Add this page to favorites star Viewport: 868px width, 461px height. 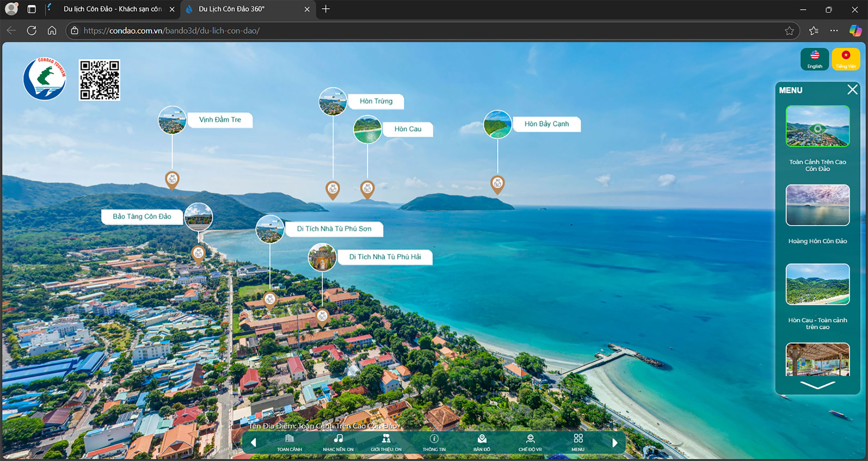tap(789, 31)
